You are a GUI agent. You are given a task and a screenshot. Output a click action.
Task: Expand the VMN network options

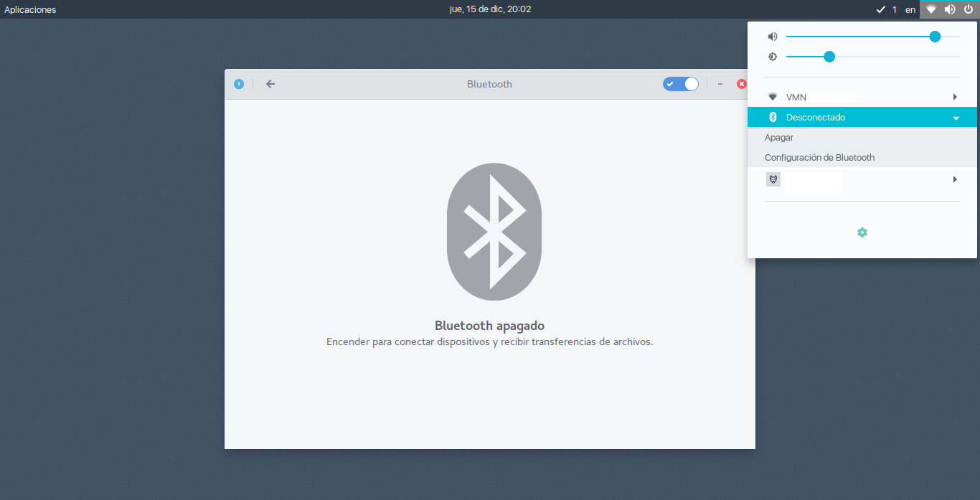click(x=955, y=96)
